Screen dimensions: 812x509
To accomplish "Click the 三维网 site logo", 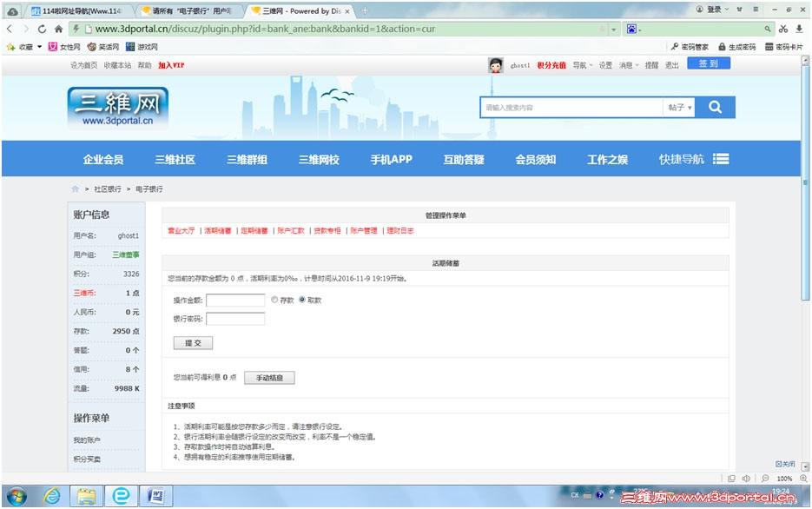I will [117, 109].
